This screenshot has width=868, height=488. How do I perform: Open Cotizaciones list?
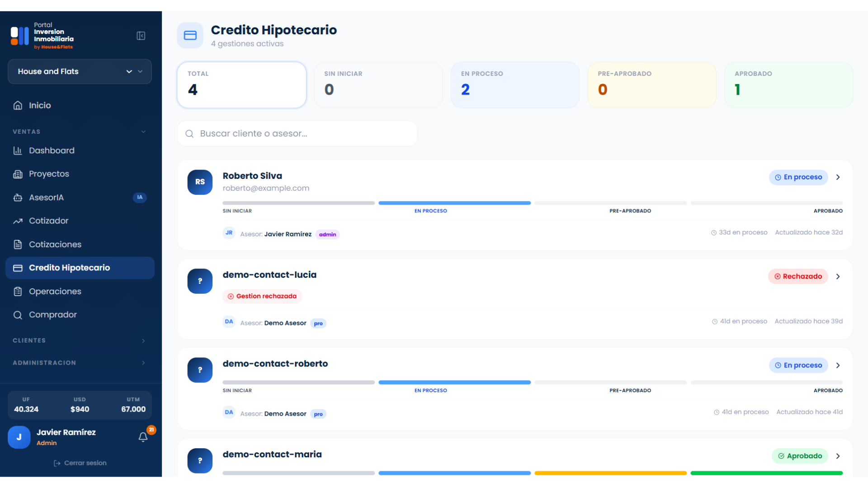click(55, 244)
